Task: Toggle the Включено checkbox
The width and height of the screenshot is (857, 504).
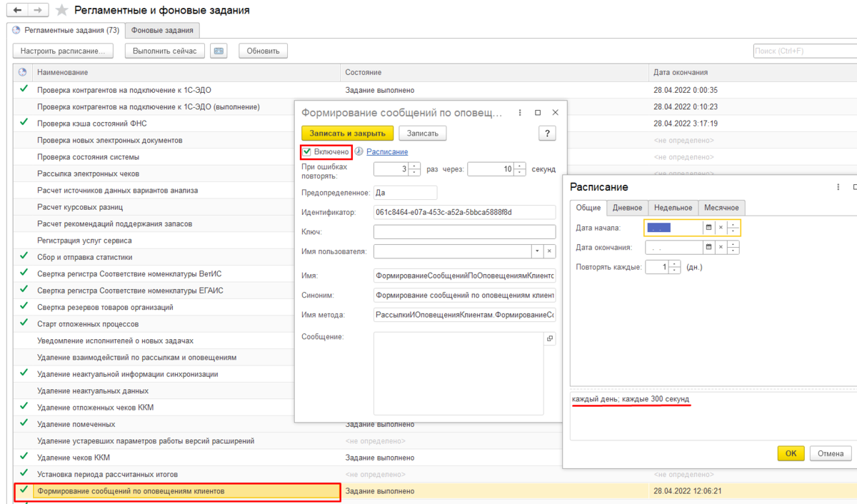Action: click(x=307, y=151)
